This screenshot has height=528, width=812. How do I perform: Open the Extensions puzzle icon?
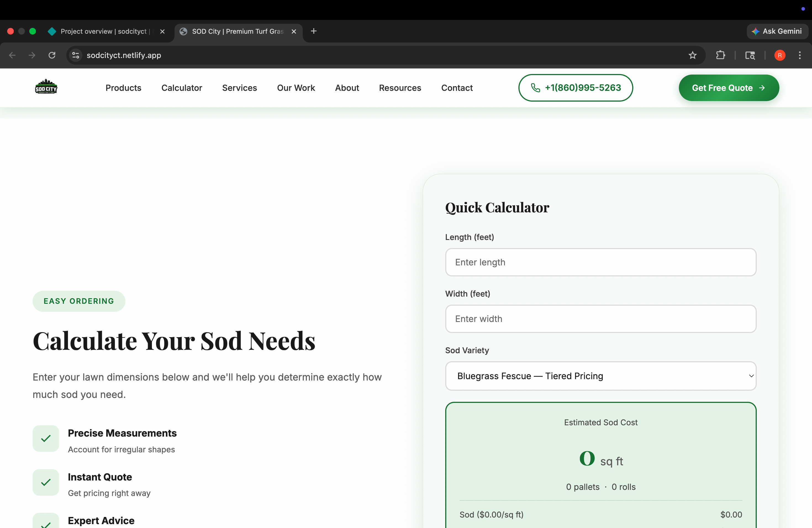[720, 55]
